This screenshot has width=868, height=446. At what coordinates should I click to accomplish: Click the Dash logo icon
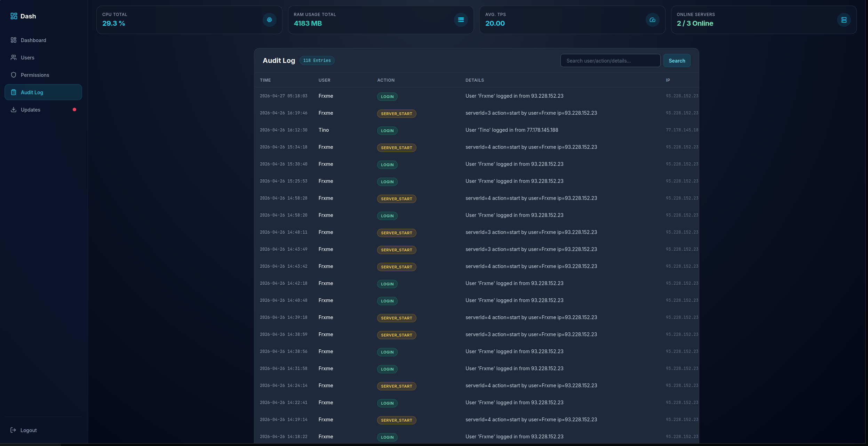click(14, 16)
